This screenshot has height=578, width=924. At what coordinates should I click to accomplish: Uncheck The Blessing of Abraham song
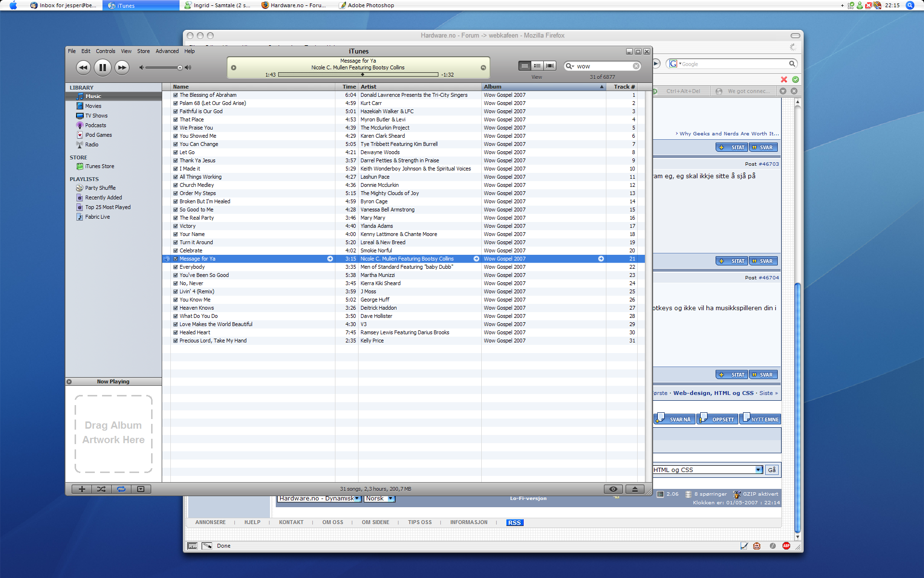[176, 95]
